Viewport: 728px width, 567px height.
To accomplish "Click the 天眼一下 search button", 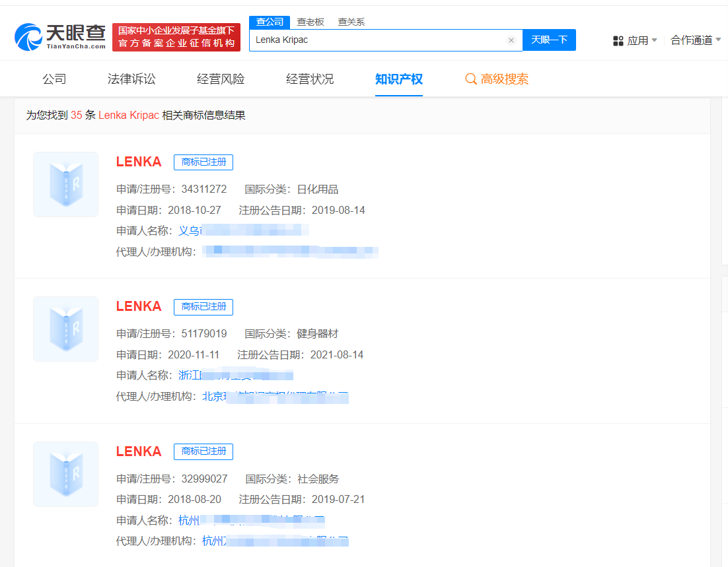I will [x=549, y=40].
